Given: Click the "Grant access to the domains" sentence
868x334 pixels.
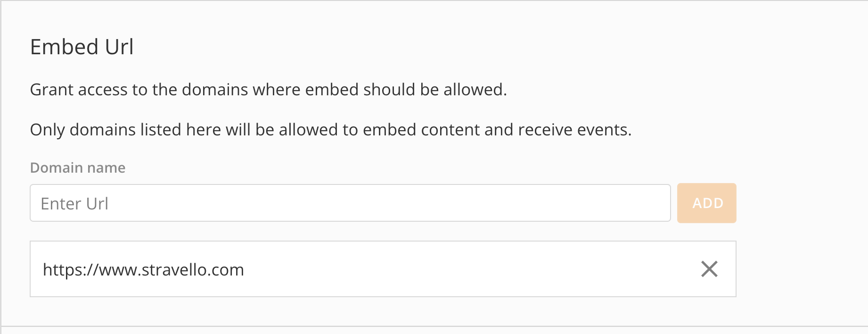Looking at the screenshot, I should click(268, 90).
